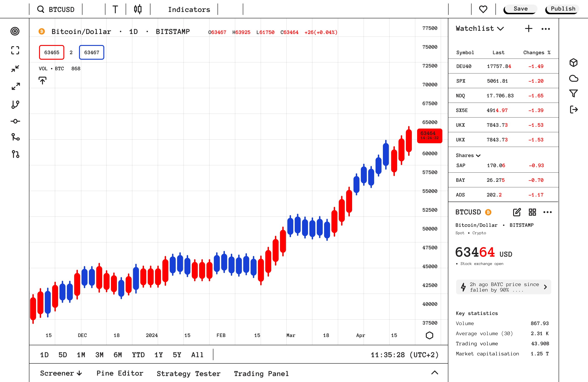
Task: Open the Indicators menu
Action: click(189, 9)
